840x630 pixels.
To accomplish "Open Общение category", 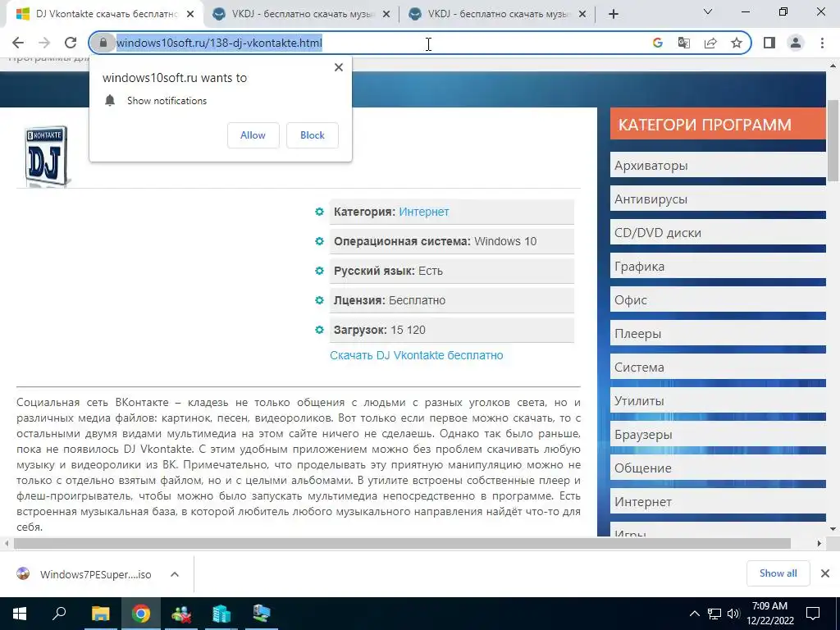I will [718, 468].
